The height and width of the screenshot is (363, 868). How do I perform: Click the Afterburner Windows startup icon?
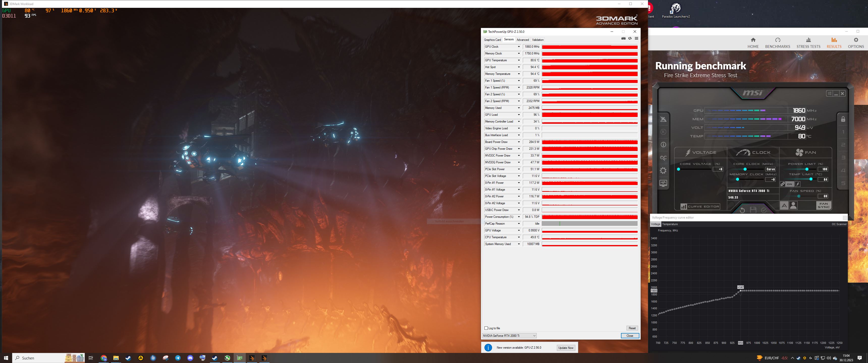tap(829, 93)
